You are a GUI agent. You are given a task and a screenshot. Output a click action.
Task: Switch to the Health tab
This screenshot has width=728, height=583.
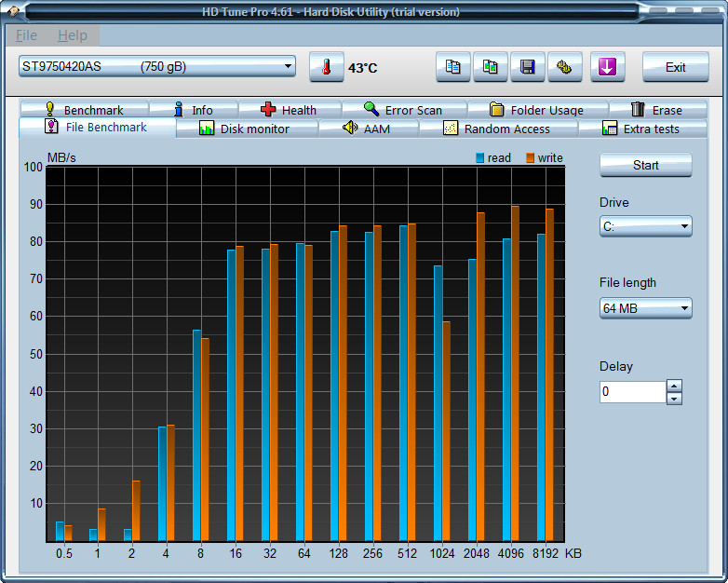click(289, 110)
